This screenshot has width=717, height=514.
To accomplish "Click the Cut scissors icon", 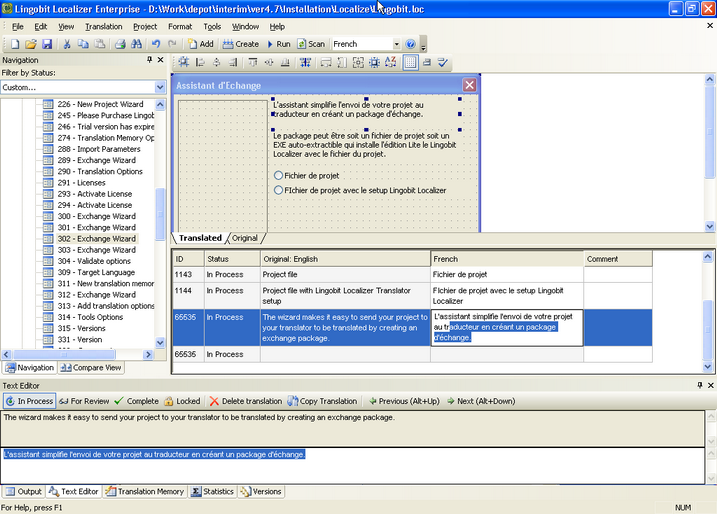I will (68, 44).
